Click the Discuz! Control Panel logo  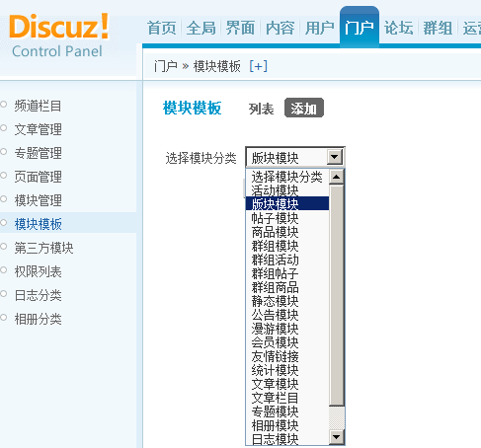point(59,36)
